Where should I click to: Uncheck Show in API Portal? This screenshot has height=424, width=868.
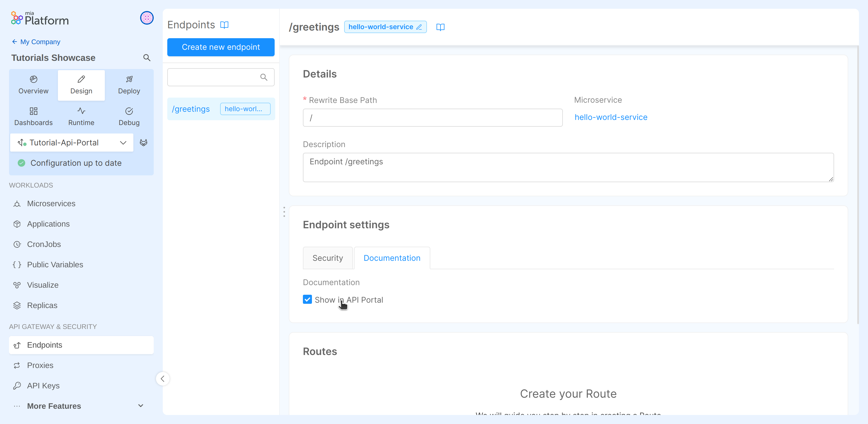pyautogui.click(x=307, y=300)
